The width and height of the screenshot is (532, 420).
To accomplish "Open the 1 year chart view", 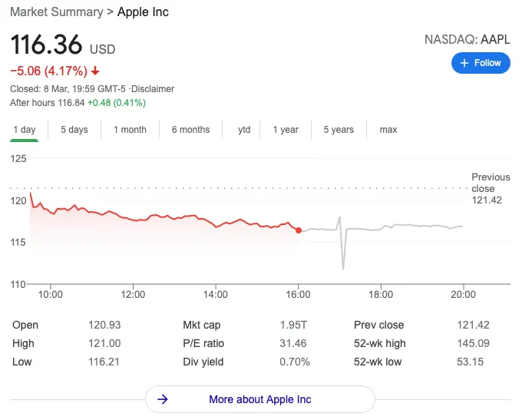I will pos(286,130).
